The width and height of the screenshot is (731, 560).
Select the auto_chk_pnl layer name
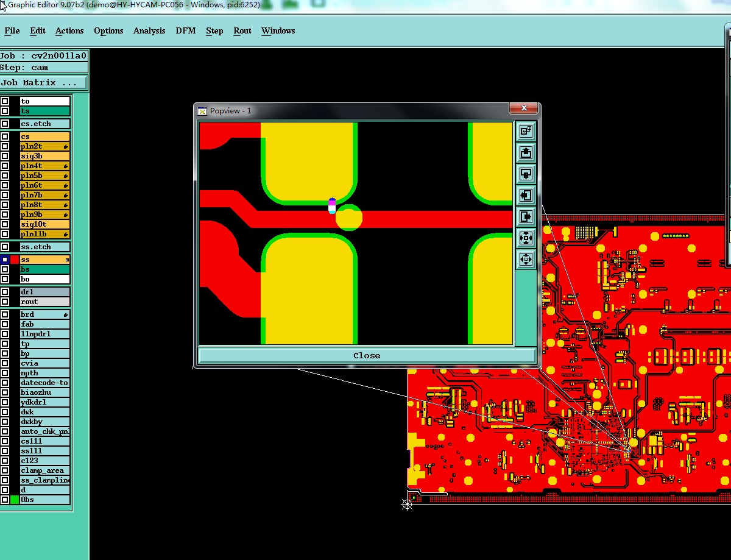pyautogui.click(x=45, y=431)
